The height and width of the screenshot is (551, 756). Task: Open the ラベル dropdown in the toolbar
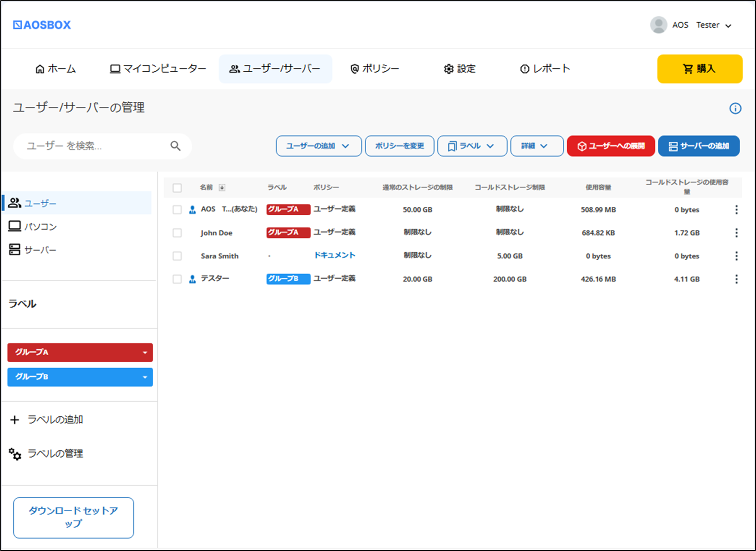tap(472, 146)
